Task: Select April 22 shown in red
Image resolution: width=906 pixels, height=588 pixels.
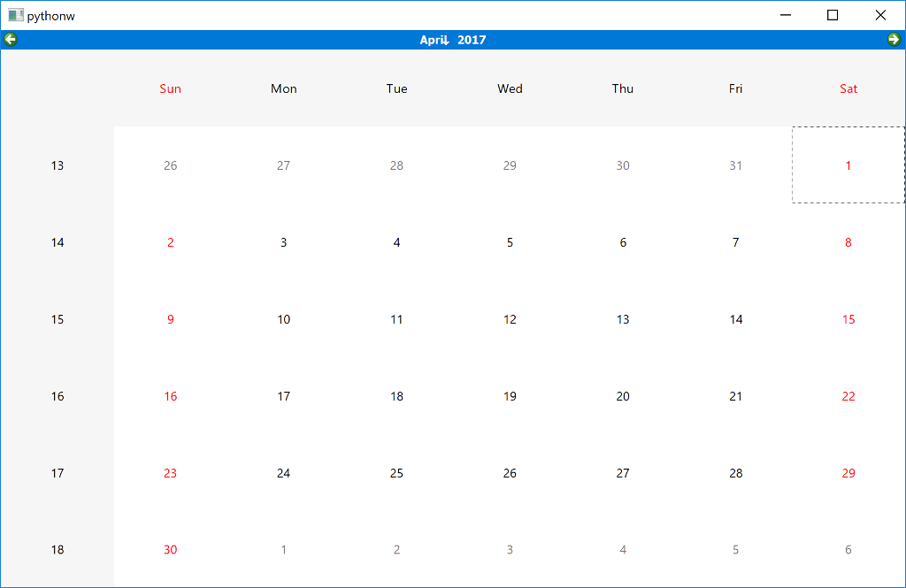Action: click(848, 396)
